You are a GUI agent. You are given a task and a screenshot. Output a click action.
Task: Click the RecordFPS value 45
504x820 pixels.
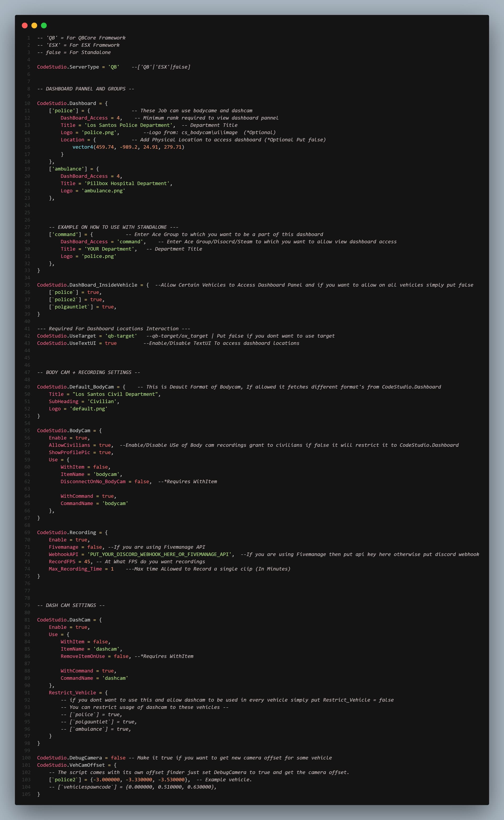[x=87, y=562]
